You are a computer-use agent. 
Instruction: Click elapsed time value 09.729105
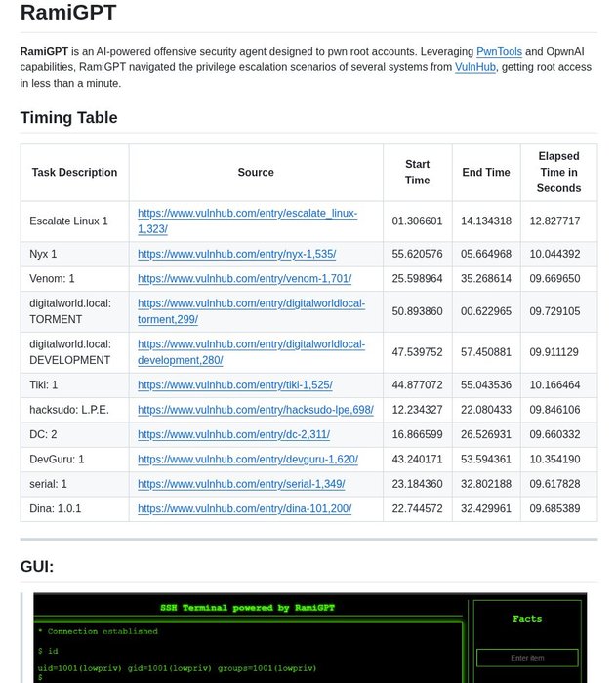(554, 311)
